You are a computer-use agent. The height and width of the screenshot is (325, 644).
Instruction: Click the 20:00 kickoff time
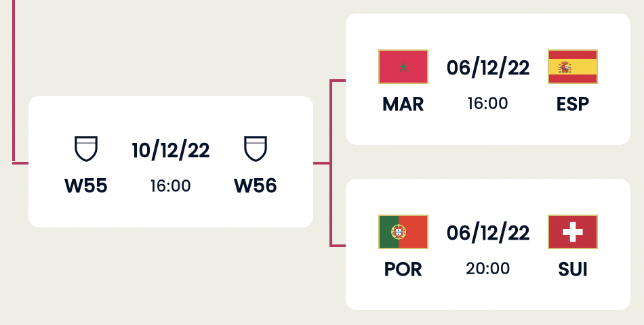[x=487, y=268]
